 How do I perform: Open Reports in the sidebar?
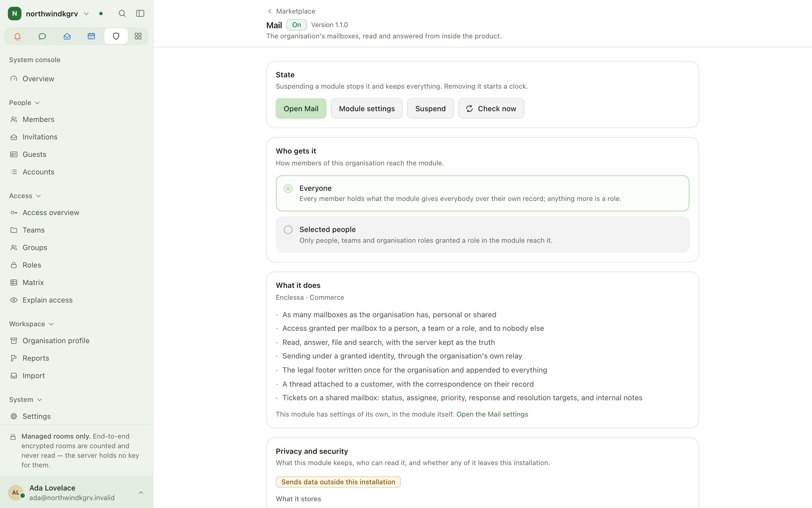[x=76, y=358]
